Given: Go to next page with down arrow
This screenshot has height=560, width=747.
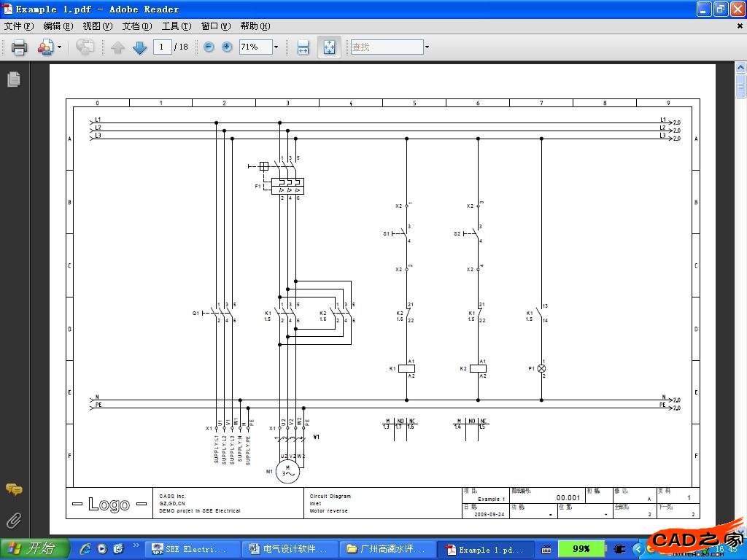Looking at the screenshot, I should pos(139,47).
